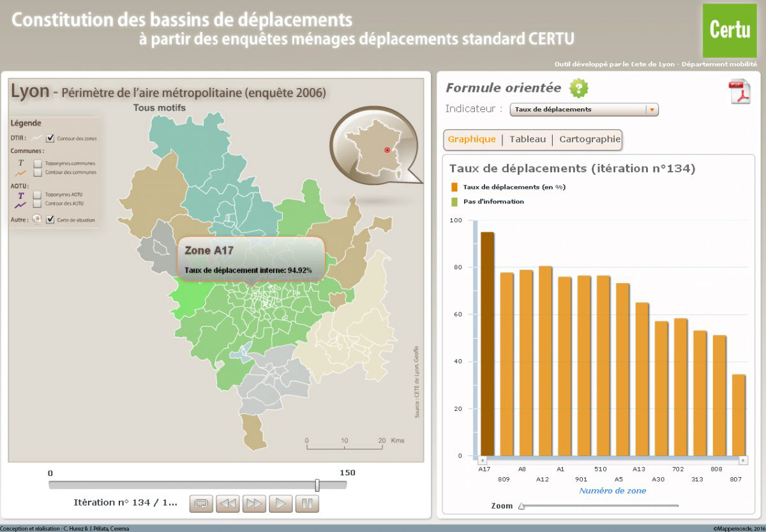Screen dimensions: 766x532
Task: Switch to the Tableau tab
Action: [x=527, y=139]
